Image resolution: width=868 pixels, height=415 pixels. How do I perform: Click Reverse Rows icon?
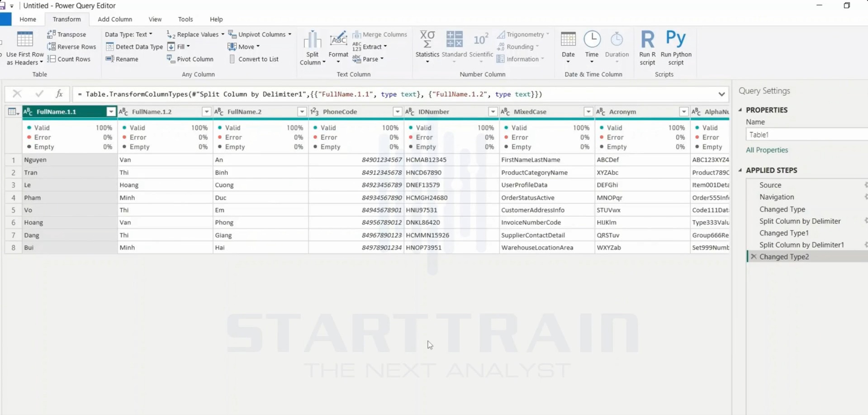[x=51, y=47]
